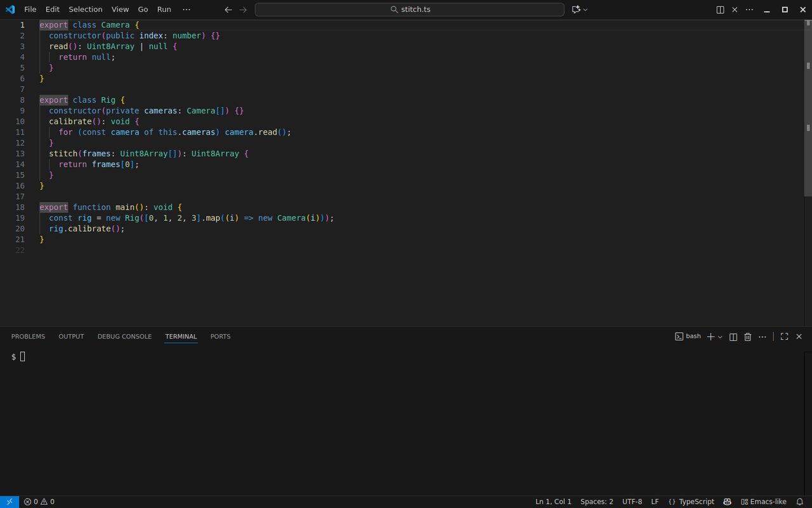
Task: Expand the Copilot chat dropdown chevron
Action: pyautogui.click(x=586, y=10)
